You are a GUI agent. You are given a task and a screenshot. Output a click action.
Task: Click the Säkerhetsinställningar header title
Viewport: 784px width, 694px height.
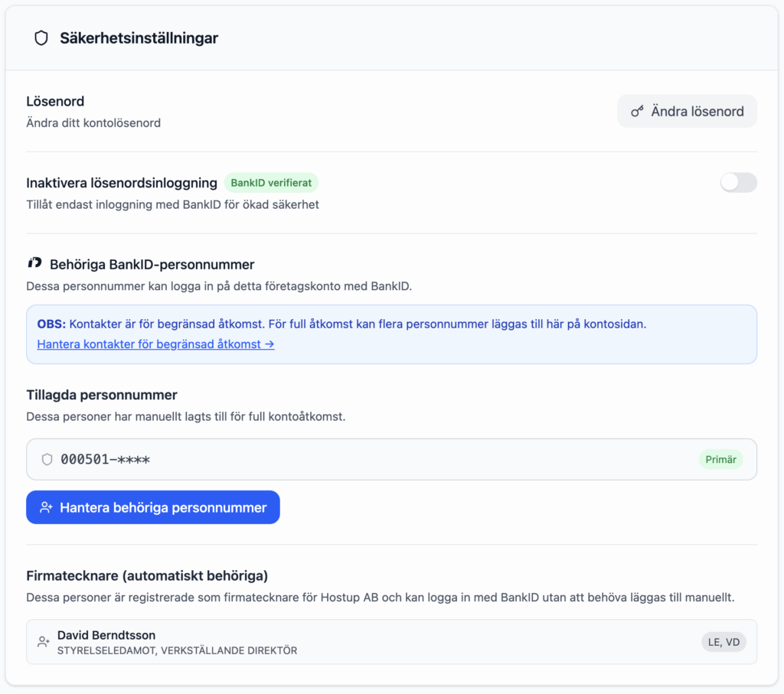(139, 38)
